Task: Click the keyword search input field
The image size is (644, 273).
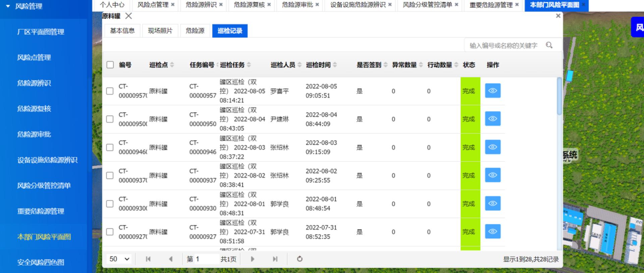Action: point(505,45)
